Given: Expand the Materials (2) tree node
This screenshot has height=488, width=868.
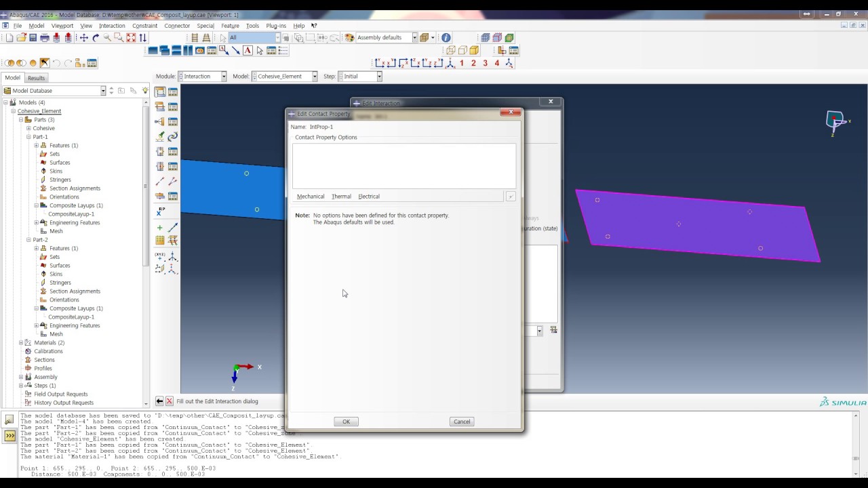Looking at the screenshot, I should 21,343.
